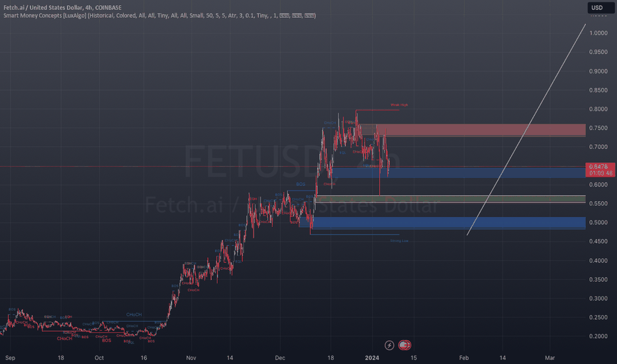Select the white diagonal trend line
This screenshot has width=617, height=364.
coord(526,130)
